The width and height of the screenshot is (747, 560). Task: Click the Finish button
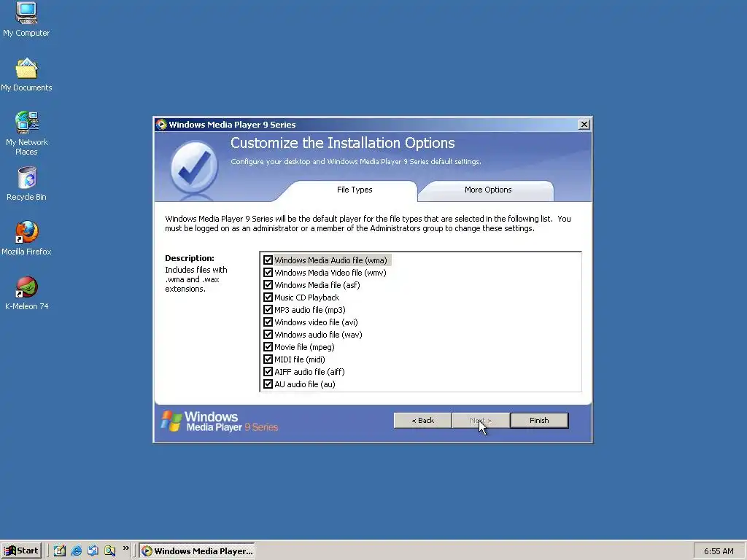(x=539, y=421)
